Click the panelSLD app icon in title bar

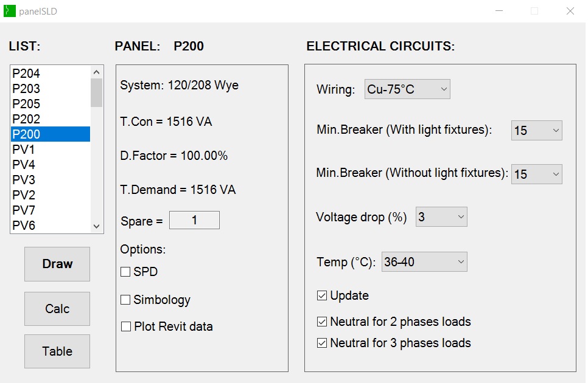pos(9,11)
